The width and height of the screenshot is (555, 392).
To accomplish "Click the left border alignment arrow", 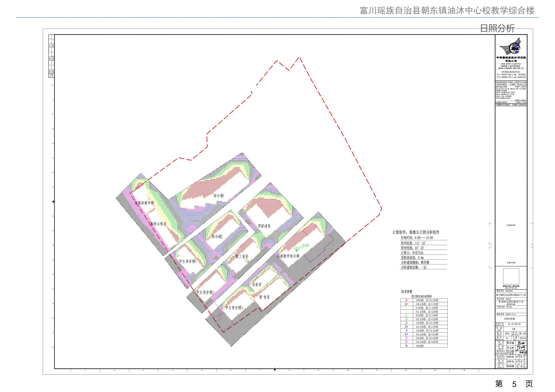I will tap(53, 201).
